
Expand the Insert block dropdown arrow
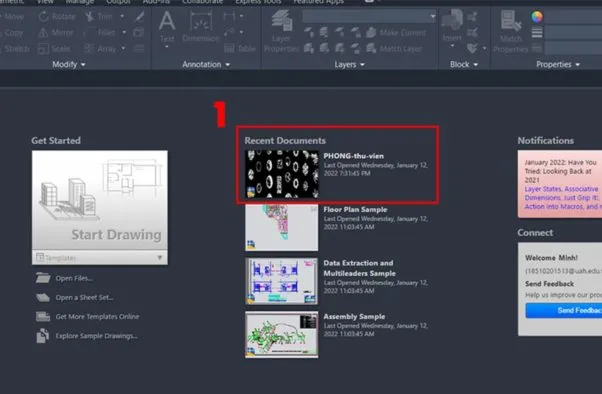[x=452, y=46]
